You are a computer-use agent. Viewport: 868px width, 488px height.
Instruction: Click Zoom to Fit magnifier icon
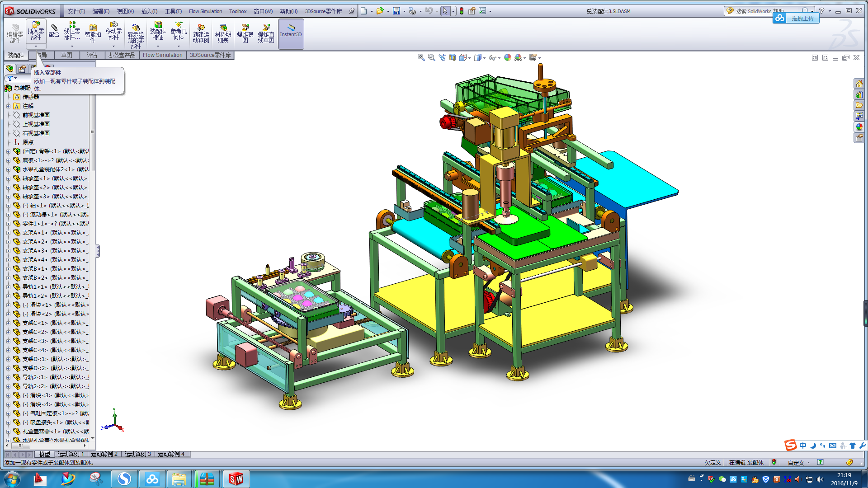(x=421, y=57)
